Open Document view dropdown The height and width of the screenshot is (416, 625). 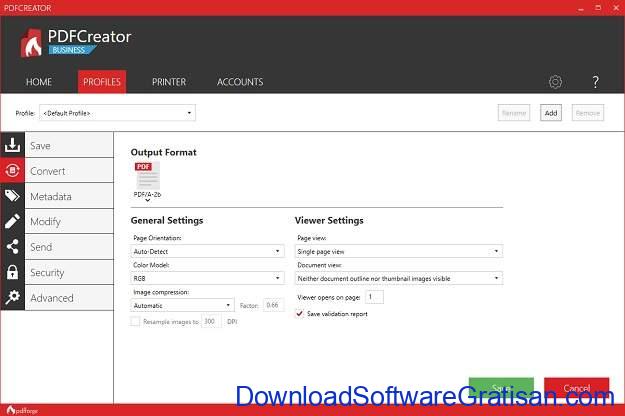[399, 278]
